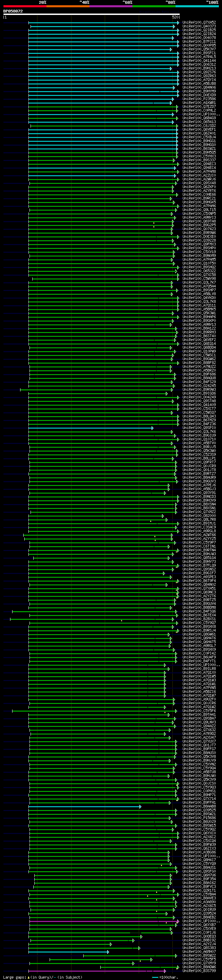Open hit UniRef100_C3SAC9
Viewport: 222px width, 980px height.
(199, 527)
